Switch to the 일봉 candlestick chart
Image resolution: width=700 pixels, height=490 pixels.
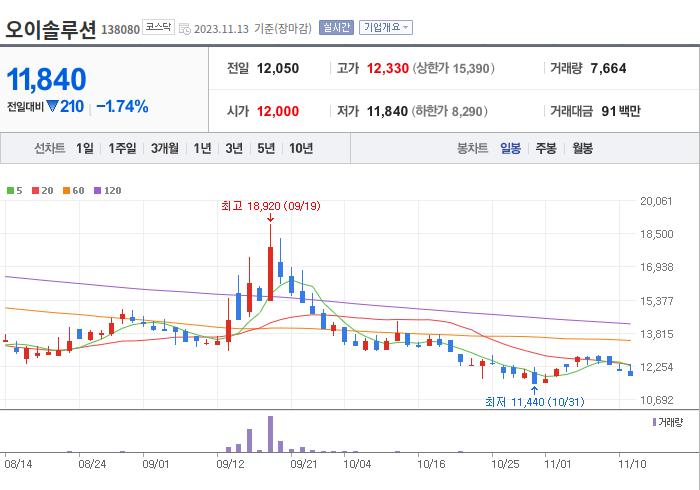510,148
